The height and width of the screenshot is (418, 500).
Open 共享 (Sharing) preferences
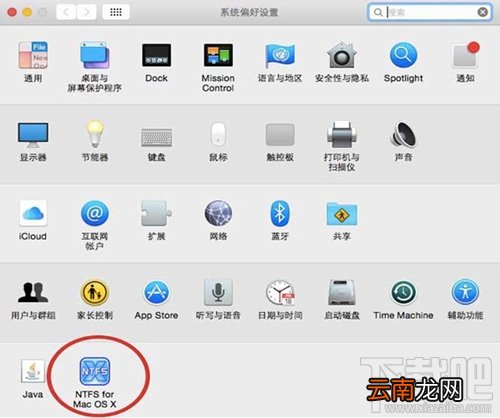342,213
